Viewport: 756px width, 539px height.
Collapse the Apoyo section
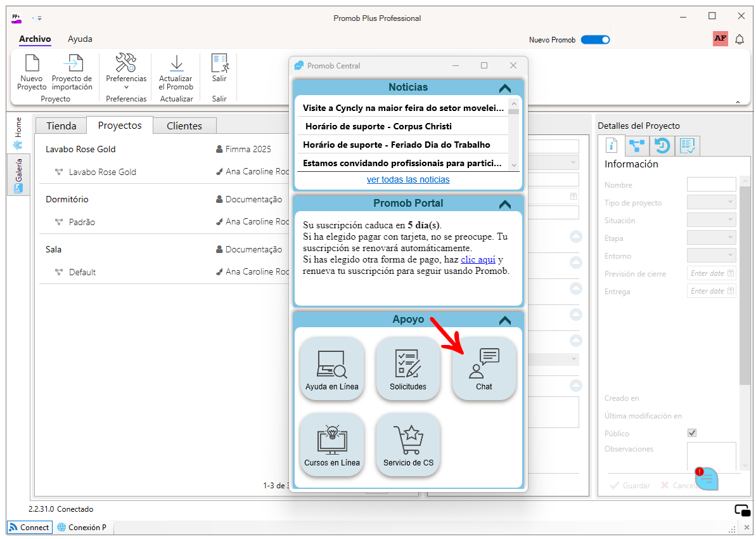(x=504, y=320)
